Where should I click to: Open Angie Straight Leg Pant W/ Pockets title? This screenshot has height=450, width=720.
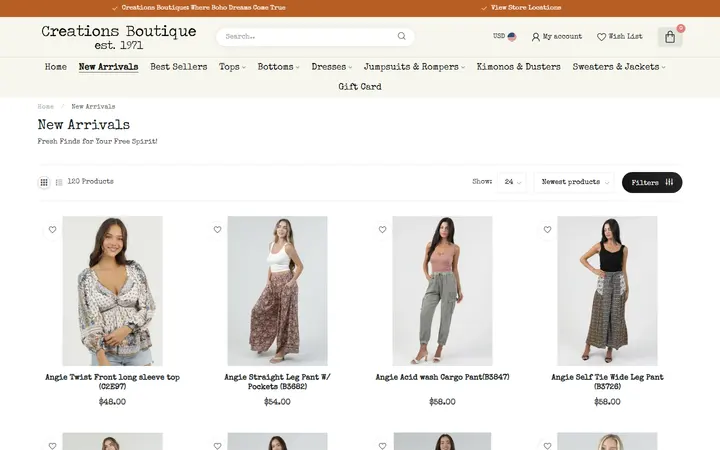(277, 382)
